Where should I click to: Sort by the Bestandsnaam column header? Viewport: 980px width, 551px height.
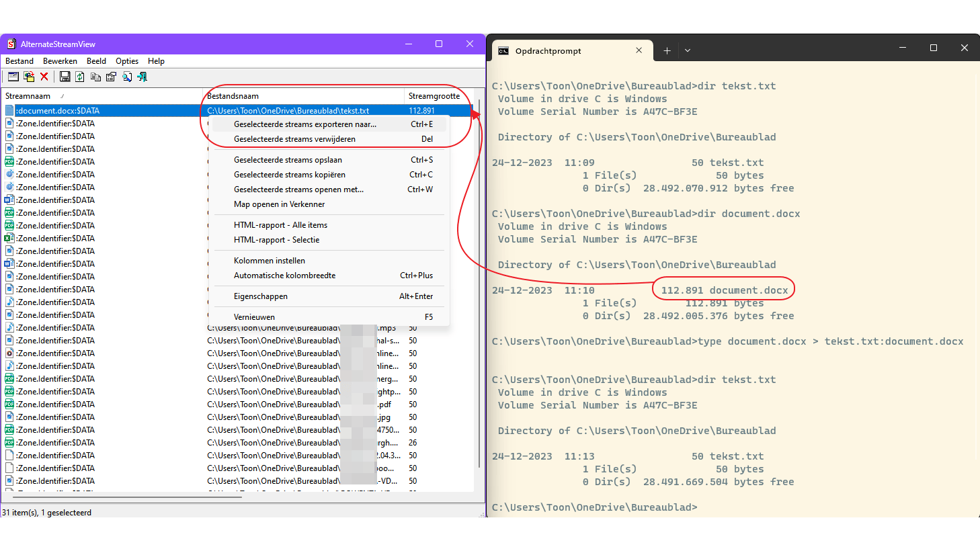[303, 96]
